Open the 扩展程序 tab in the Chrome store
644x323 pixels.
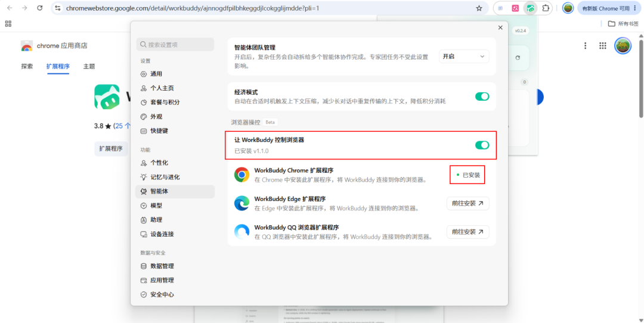pos(58,66)
